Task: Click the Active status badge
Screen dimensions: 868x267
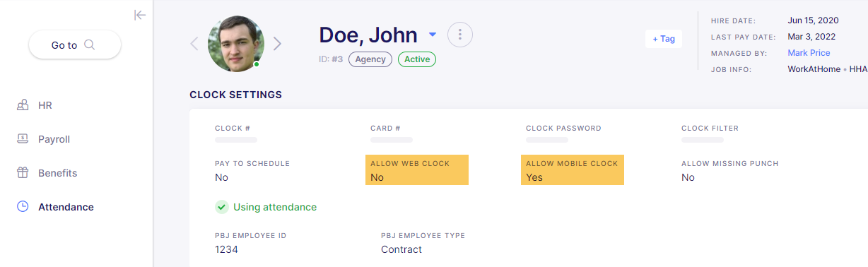Action: pyautogui.click(x=417, y=59)
